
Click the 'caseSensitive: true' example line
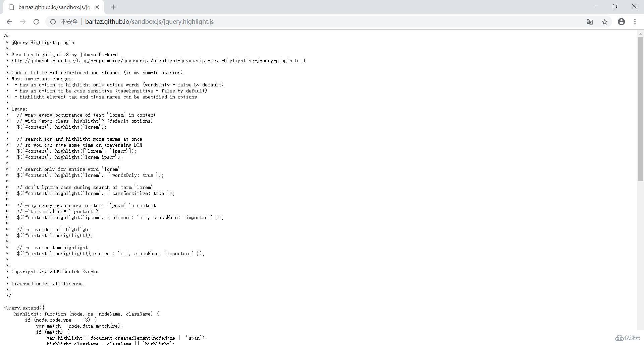(96, 193)
